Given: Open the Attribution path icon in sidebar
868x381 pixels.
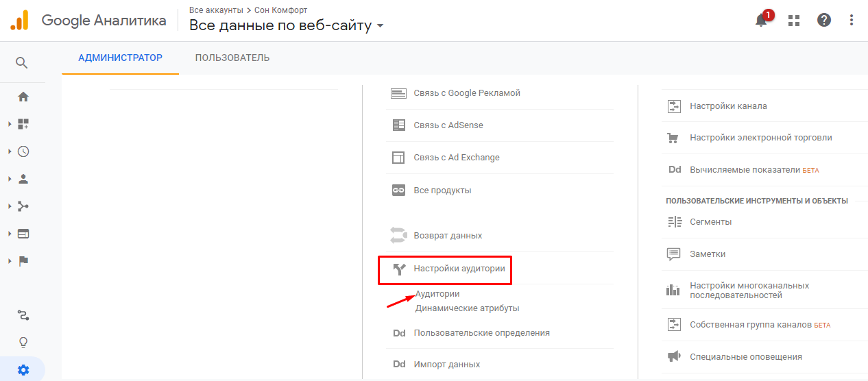Looking at the screenshot, I should click(x=23, y=315).
